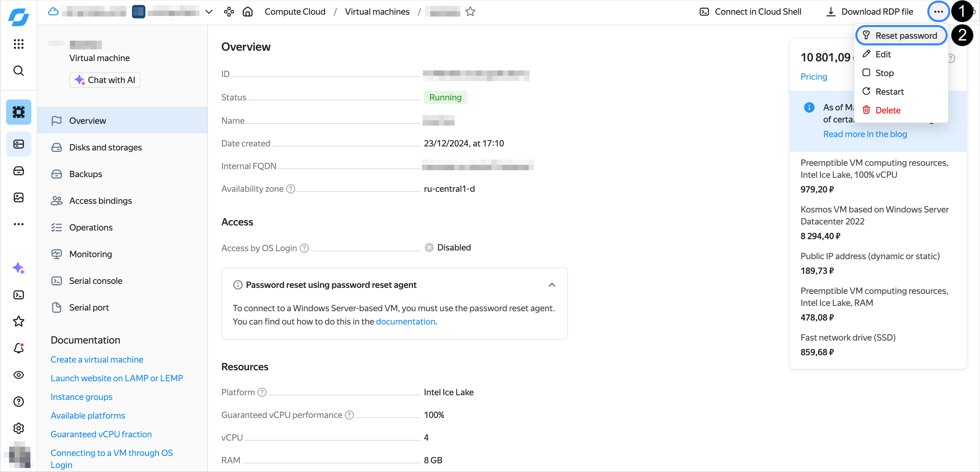This screenshot has height=472, width=980.
Task: Click the user avatar thumbnail
Action: point(18,455)
